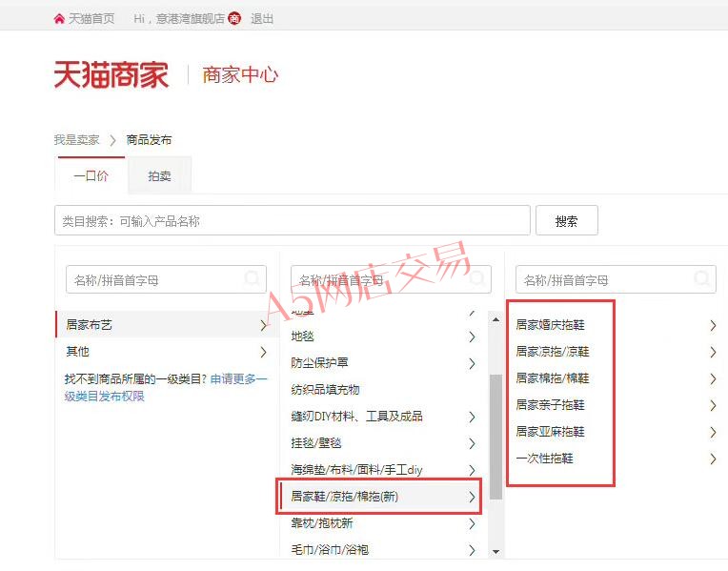
Task: Click the red merchant badge icon
Action: (x=234, y=18)
